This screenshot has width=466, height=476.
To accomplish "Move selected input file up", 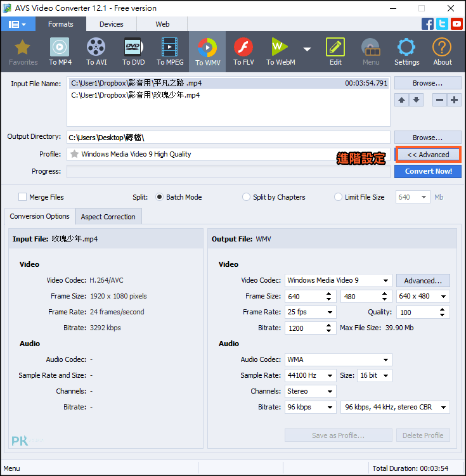I will pyautogui.click(x=401, y=100).
